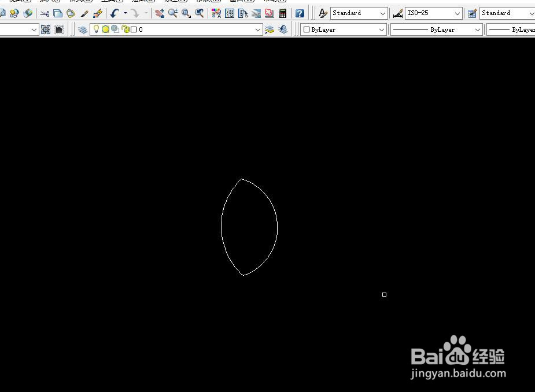Image resolution: width=535 pixels, height=392 pixels.
Task: Launch the QuickCalc calculator
Action: (x=283, y=13)
